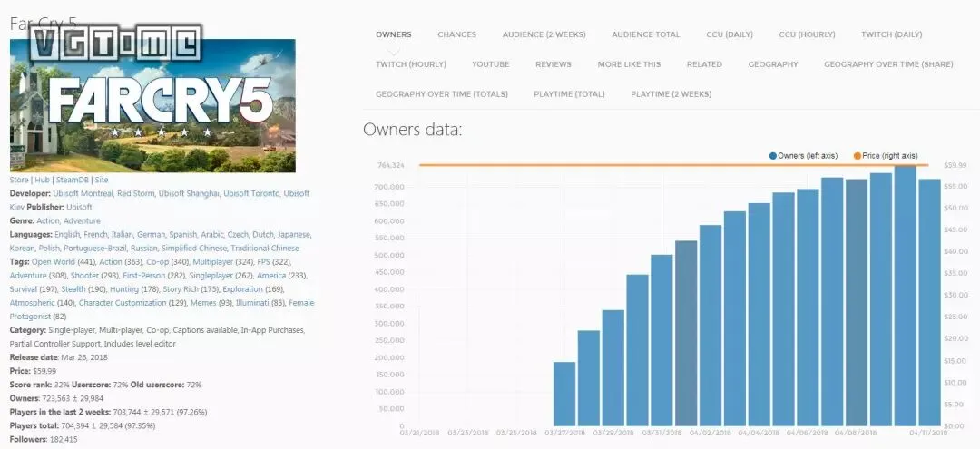Click the FPS tag

(265, 262)
